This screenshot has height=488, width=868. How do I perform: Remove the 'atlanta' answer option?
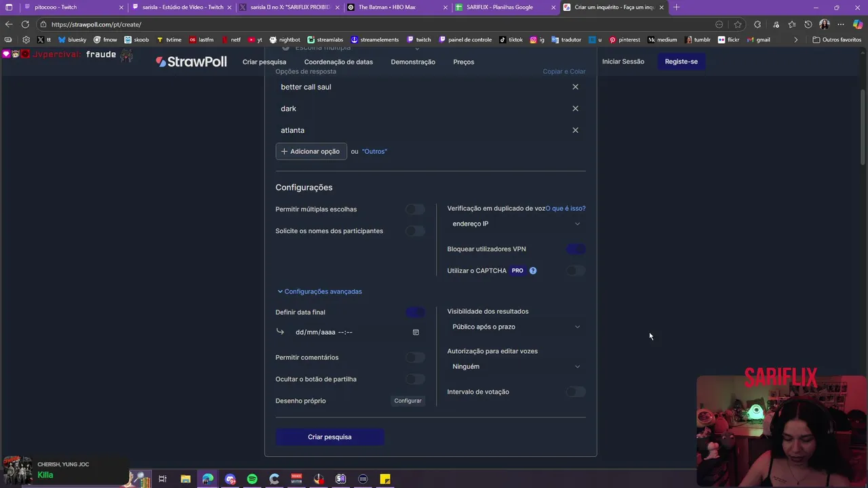575,130
